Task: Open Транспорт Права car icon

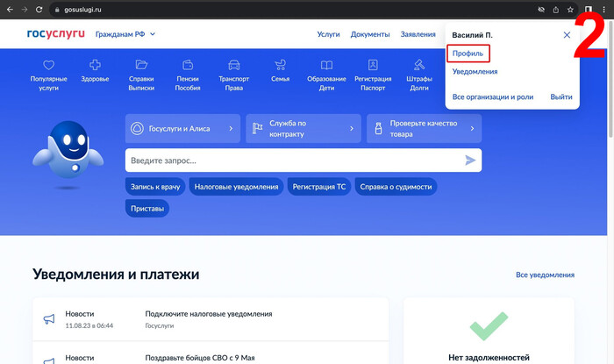Action: (234, 65)
